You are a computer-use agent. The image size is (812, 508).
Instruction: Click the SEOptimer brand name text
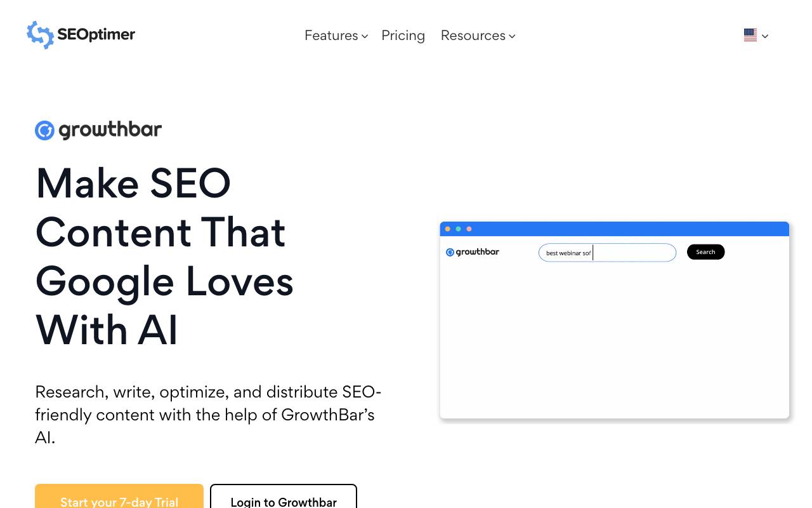[96, 35]
